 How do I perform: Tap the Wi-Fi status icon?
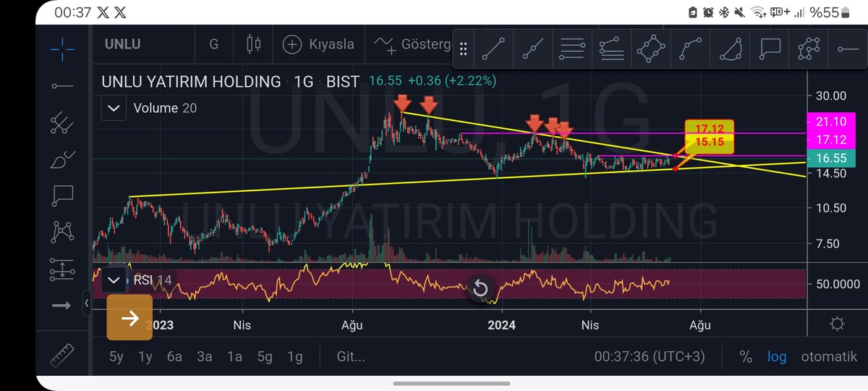coord(758,12)
